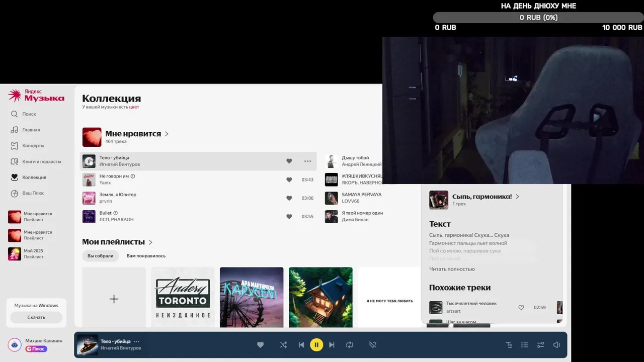Image resolution: width=644 pixels, height=362 pixels.
Task: Show lyrics via text icon in player
Action: 509,345
